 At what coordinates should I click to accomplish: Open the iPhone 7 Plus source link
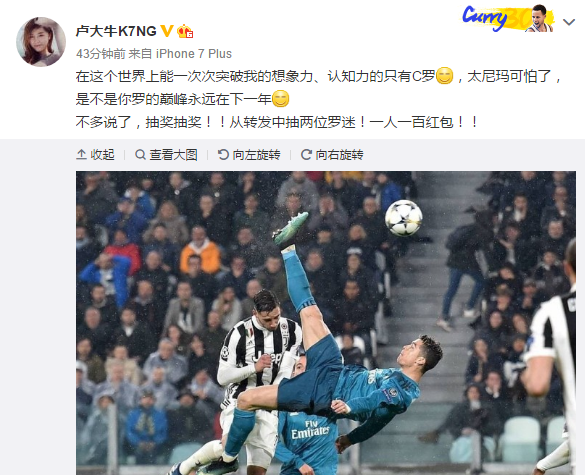[194, 54]
